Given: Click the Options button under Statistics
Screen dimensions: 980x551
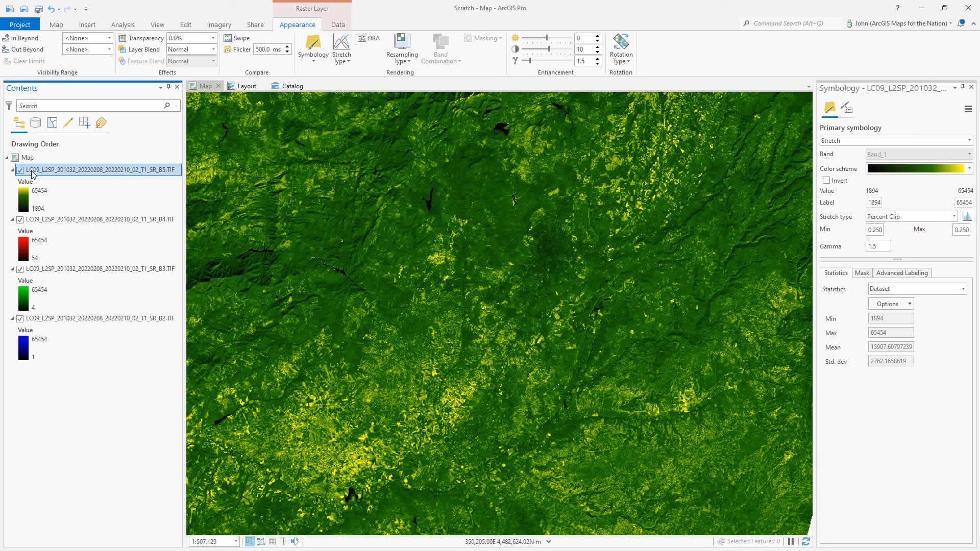Looking at the screenshot, I should 891,304.
